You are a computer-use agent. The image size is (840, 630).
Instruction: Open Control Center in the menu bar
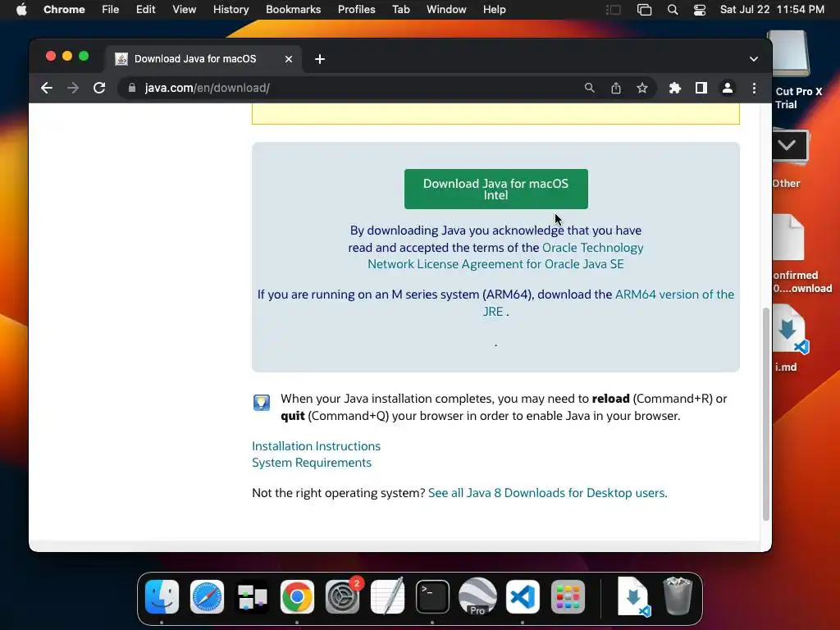[700, 10]
